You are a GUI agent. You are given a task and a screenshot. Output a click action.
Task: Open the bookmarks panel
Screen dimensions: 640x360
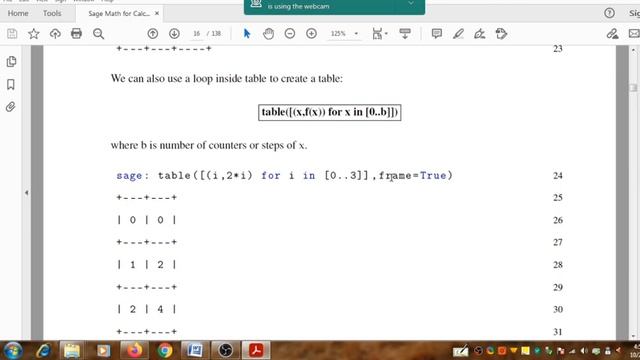click(11, 84)
